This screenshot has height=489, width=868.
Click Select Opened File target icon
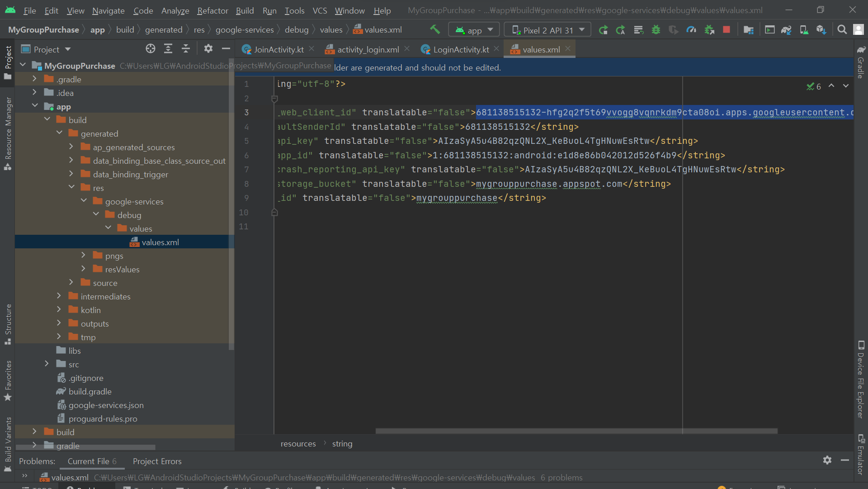(x=151, y=49)
